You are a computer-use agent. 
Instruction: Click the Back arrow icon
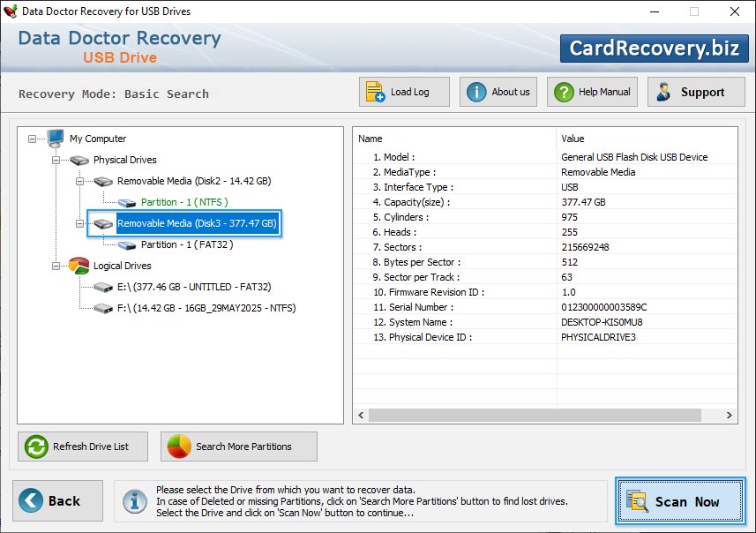tap(31, 500)
